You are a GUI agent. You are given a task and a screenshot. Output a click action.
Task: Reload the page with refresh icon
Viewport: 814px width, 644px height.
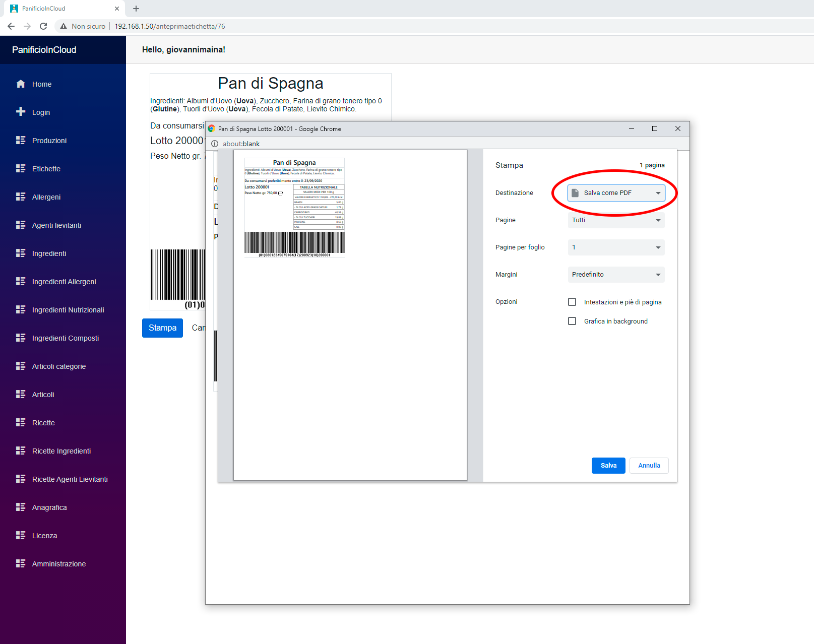[x=43, y=26]
